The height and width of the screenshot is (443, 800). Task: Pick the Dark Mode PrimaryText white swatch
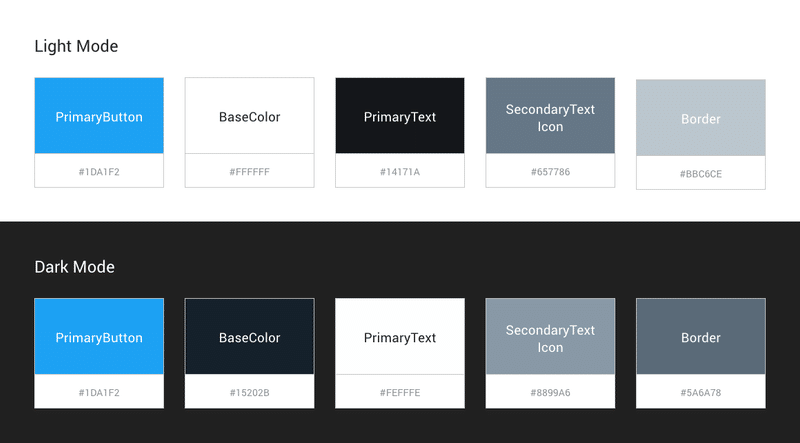pos(400,336)
